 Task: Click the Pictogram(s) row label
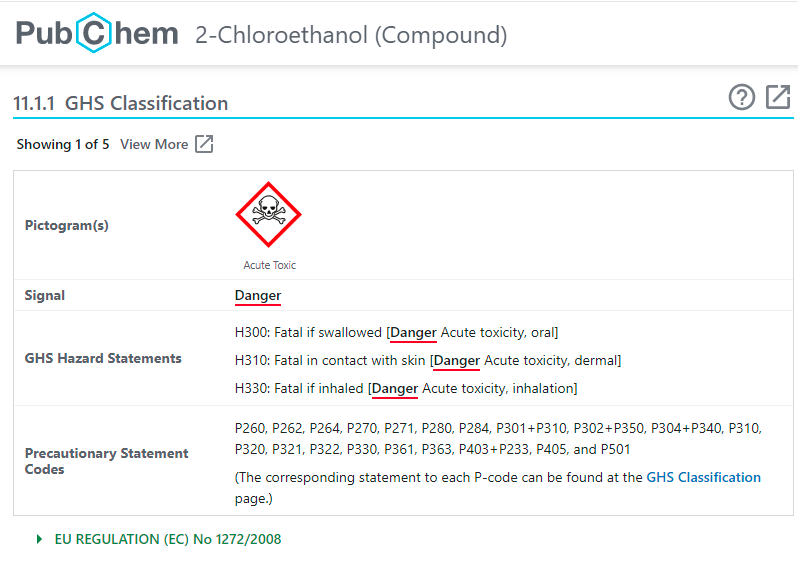pyautogui.click(x=67, y=225)
